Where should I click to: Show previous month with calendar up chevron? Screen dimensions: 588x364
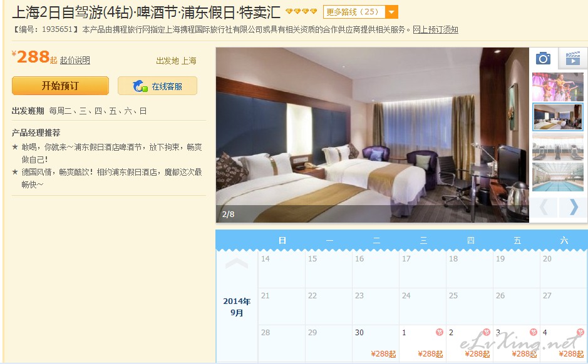coord(237,264)
